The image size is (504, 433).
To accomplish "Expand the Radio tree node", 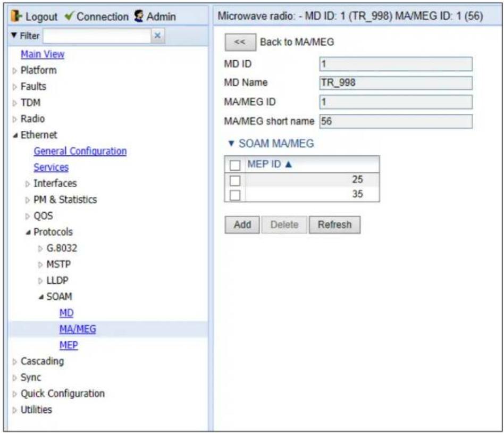I will pos(14,119).
